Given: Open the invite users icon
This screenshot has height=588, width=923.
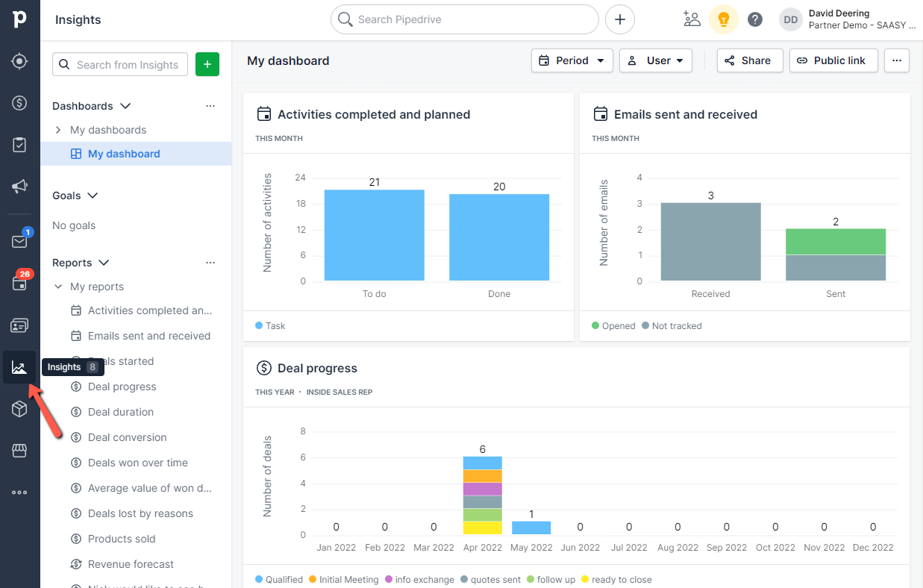Looking at the screenshot, I should tap(692, 19).
